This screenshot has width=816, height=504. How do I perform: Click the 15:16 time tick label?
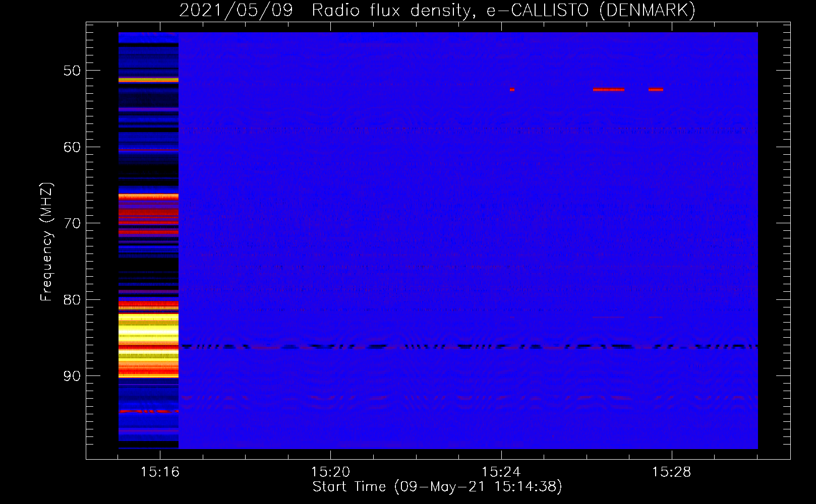[160, 472]
